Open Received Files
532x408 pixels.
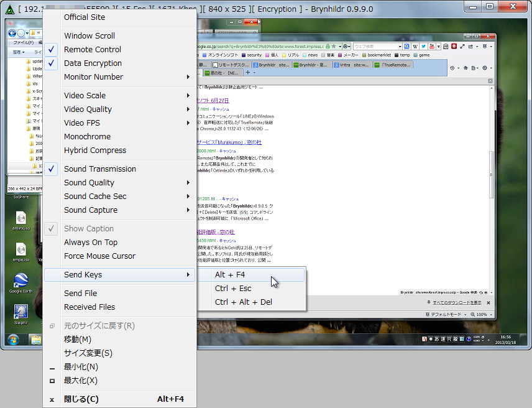pos(119,307)
